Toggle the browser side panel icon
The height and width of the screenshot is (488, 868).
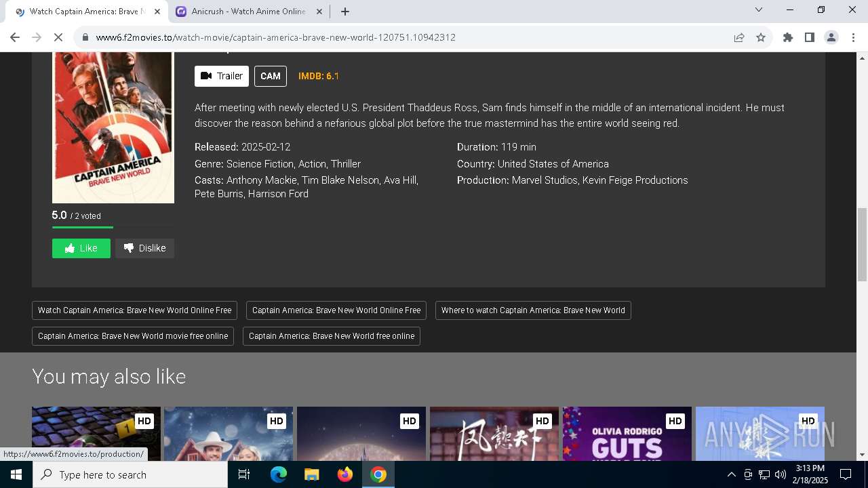[810, 37]
